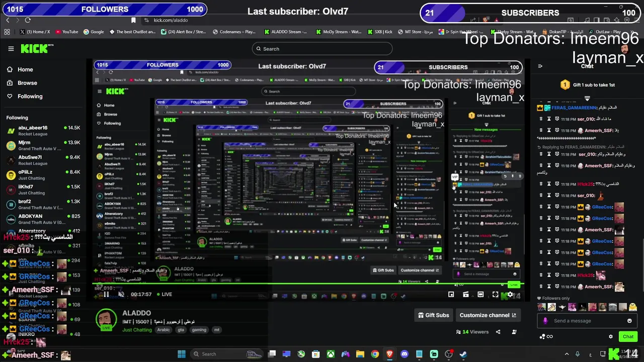Image resolution: width=644 pixels, height=362 pixels.
Task: Click the ALADDO streamer avatar
Action: 106,320
